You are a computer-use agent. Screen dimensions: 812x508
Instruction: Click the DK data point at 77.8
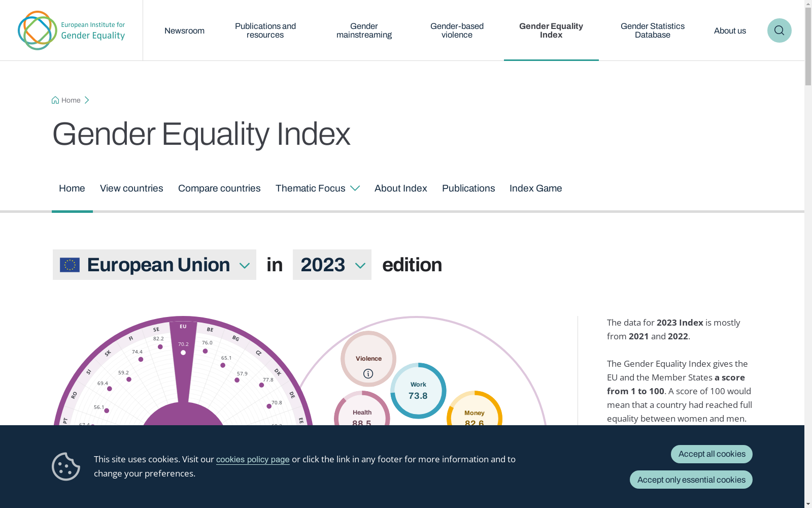tap(262, 385)
